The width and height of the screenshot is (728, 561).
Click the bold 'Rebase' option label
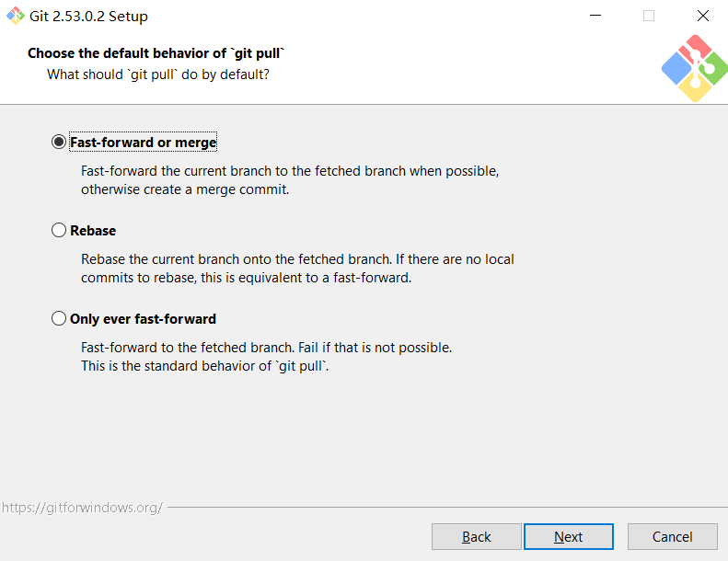93,231
